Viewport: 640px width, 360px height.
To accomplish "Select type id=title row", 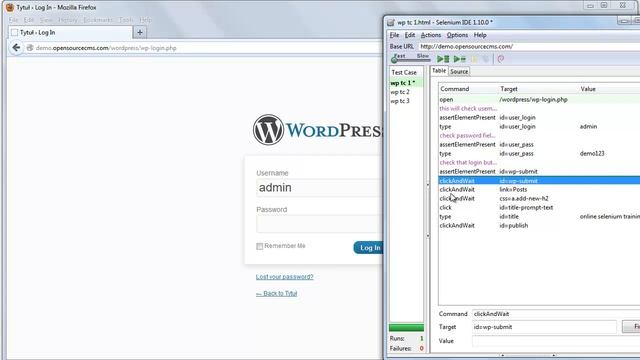I will [x=539, y=216].
